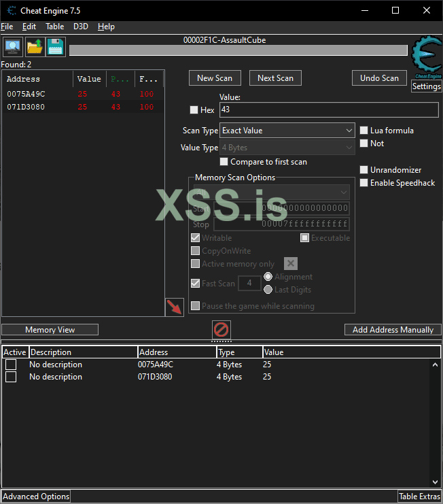The image size is (443, 504).
Task: Toggle the Executable checkbox
Action: click(x=304, y=238)
